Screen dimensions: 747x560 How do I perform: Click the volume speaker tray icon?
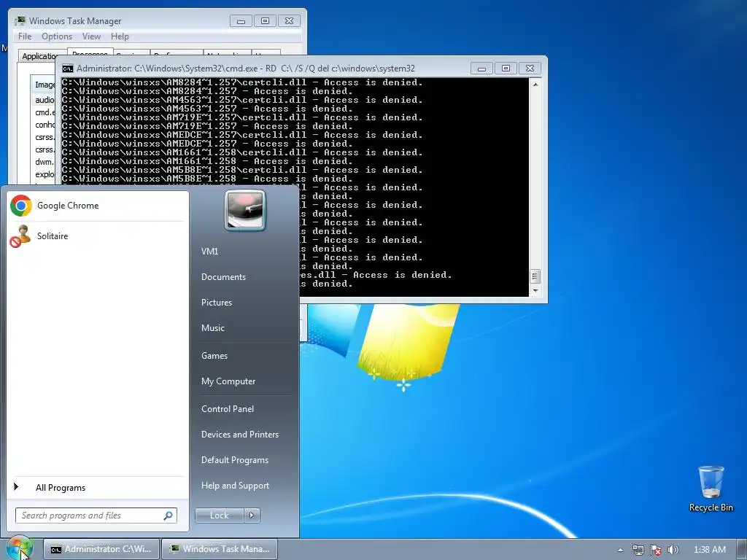(x=673, y=550)
